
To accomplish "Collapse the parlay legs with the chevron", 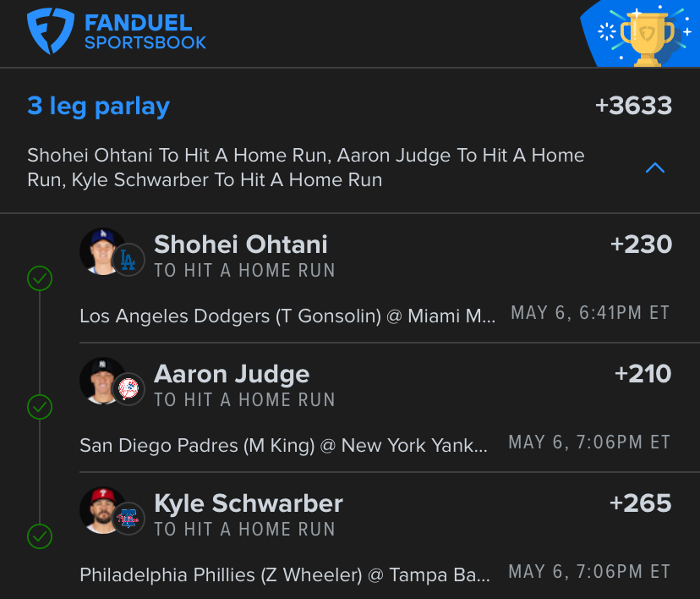I will 655,168.
